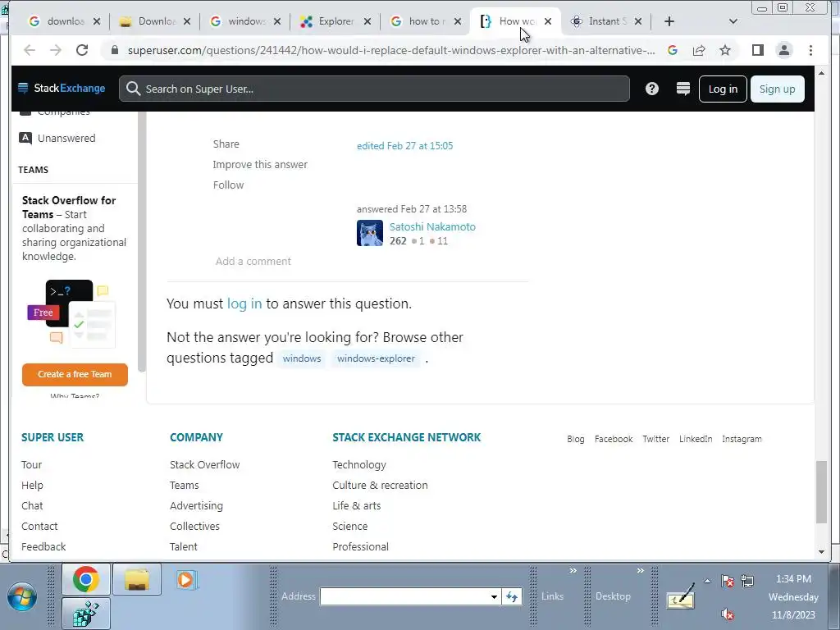Click the Chrome URL address field
Screen dimensions: 840x630
point(391,50)
